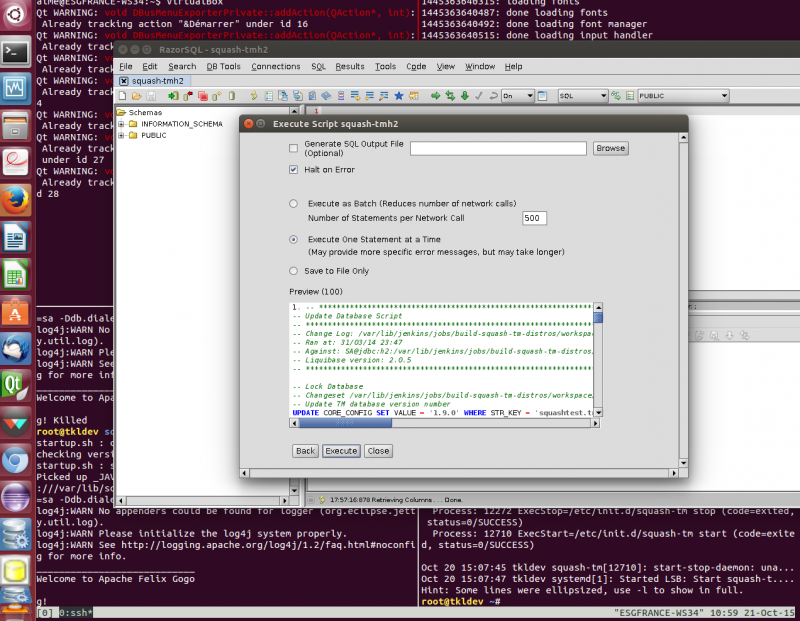Click the Statements per Network Call field

coord(534,218)
